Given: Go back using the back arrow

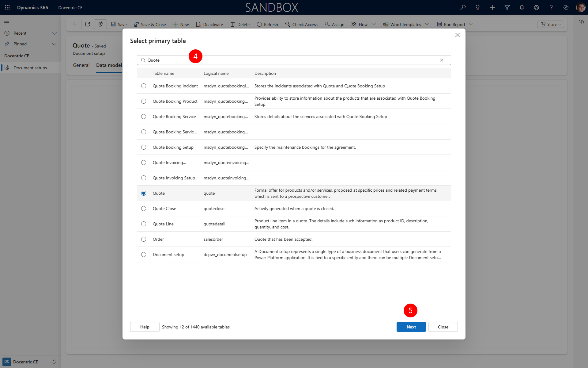Looking at the screenshot, I should [74, 24].
